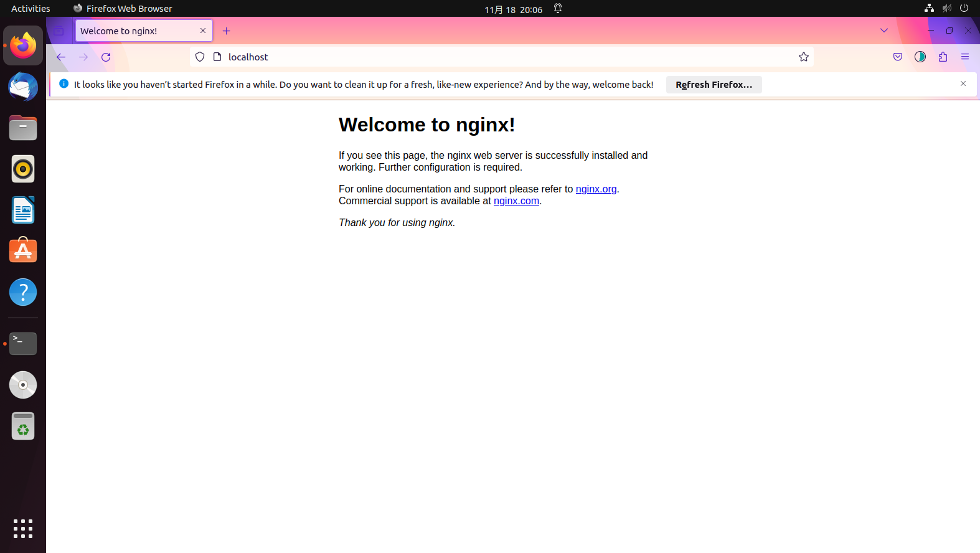Open the Activities overview
Screen dimensions: 980x553
[31, 9]
